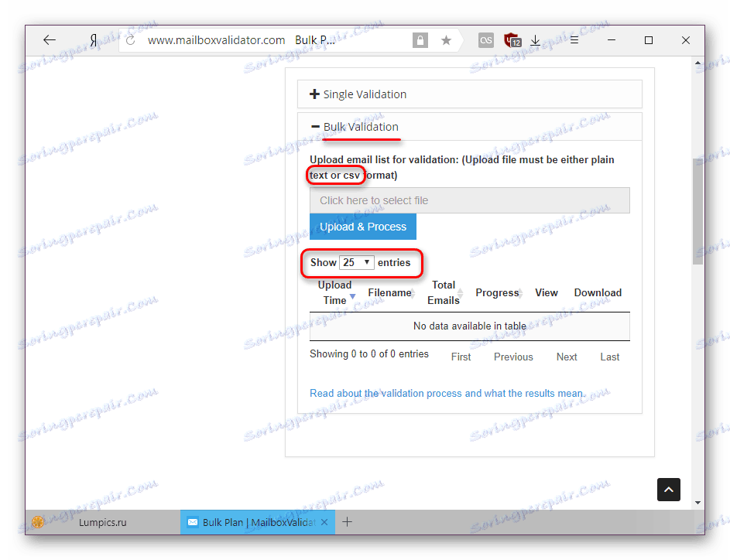Viewport: 730px width, 560px height.
Task: Reload the page with the refresh icon
Action: 131,40
